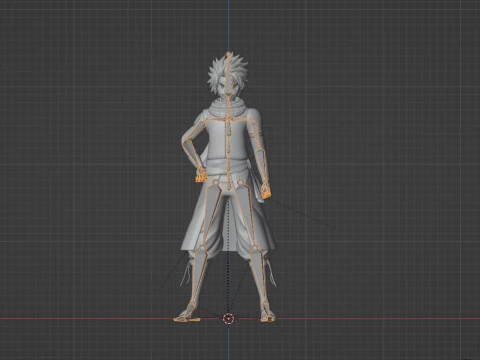480x360 pixels.
Task: Select the forearm bone of the straight arm
Action: (x=264, y=166)
